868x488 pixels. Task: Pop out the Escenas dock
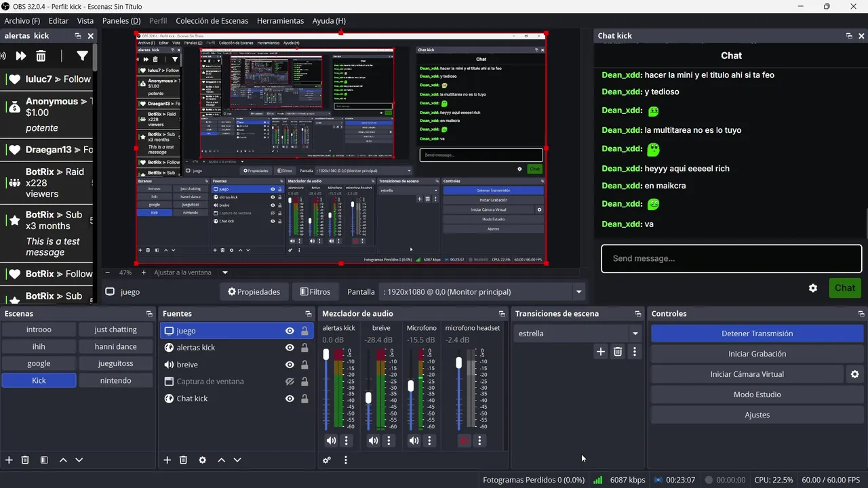149,314
